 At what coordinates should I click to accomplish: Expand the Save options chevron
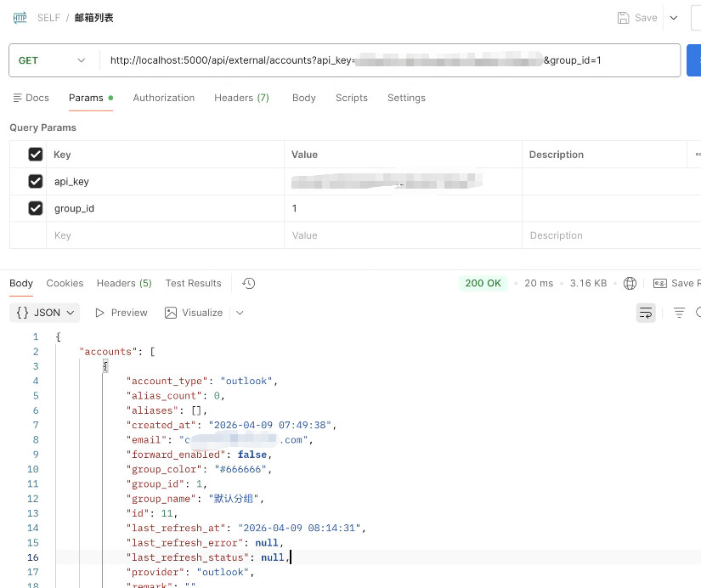click(x=674, y=18)
